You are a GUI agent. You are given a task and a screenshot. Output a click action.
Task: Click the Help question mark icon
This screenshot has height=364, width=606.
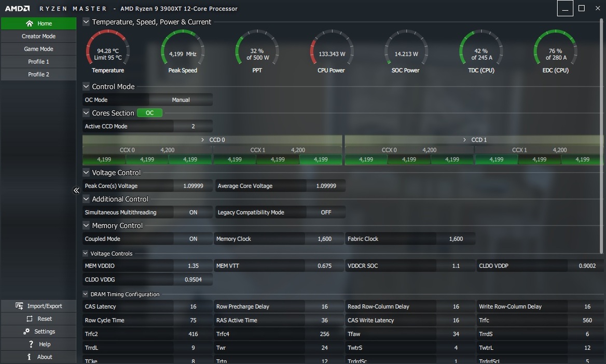pyautogui.click(x=31, y=344)
